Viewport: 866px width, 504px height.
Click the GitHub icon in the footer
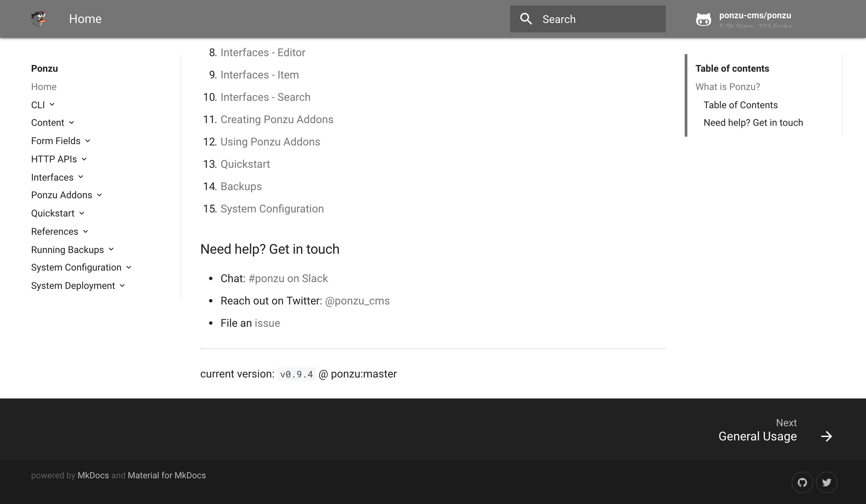click(x=803, y=482)
